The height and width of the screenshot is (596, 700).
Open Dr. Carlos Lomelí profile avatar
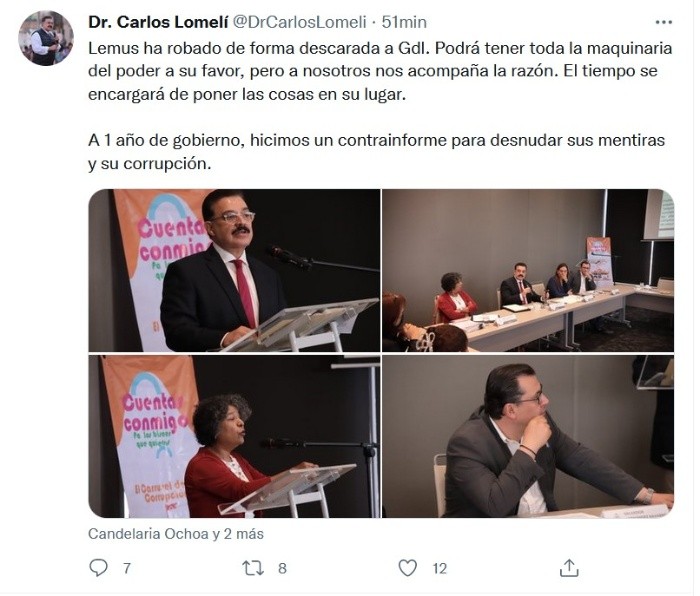click(x=46, y=38)
